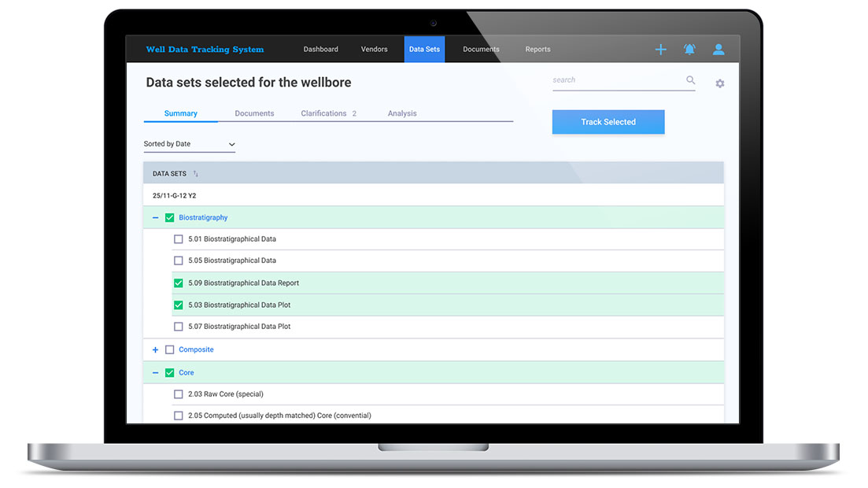Uncheck the Core group checkbox
Image resolution: width=868 pixels, height=488 pixels.
tap(169, 373)
